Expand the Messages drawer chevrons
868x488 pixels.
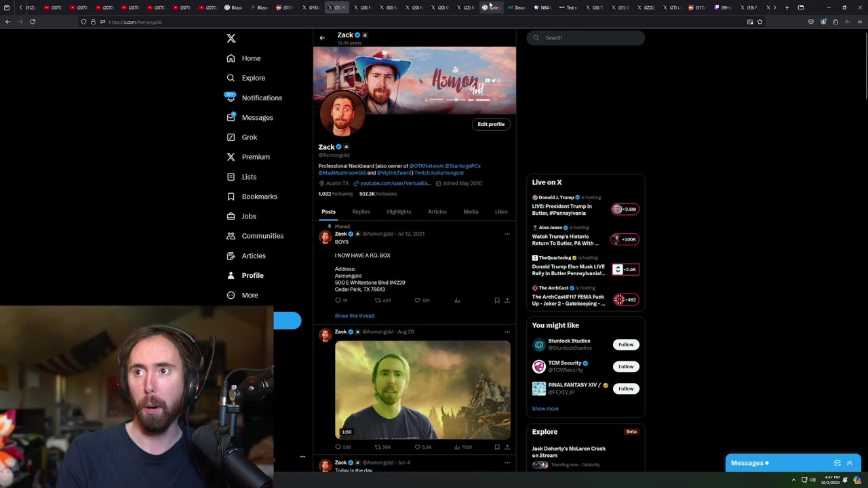(x=850, y=463)
